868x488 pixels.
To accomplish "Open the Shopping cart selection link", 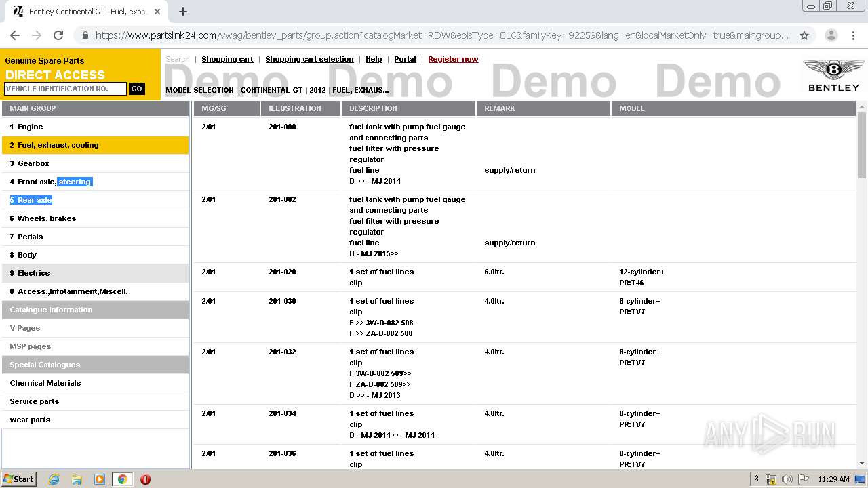I will 309,59.
